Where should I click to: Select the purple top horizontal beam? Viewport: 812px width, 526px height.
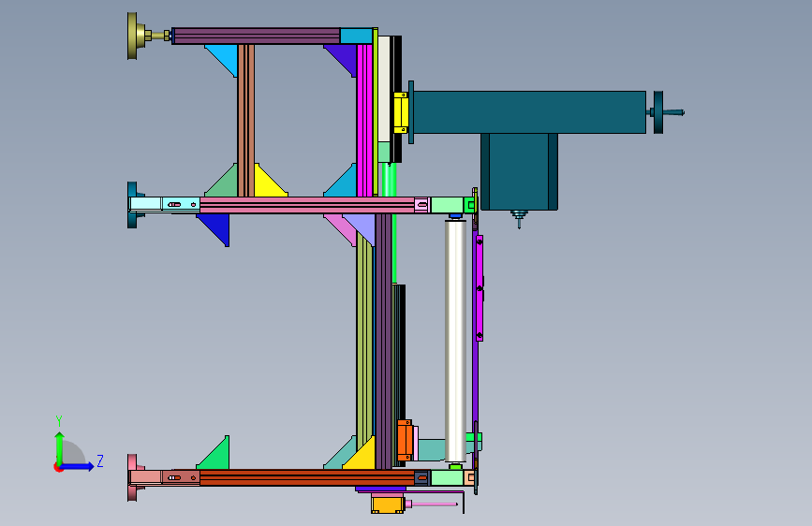click(257, 37)
